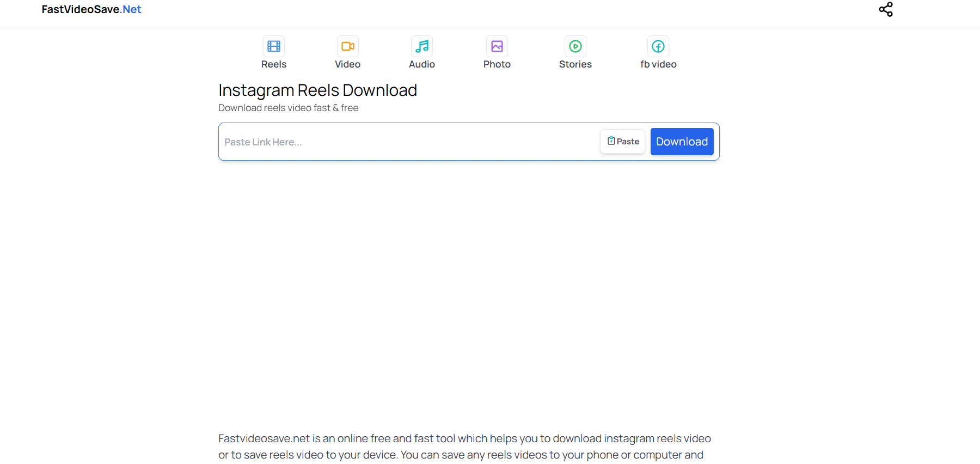Image resolution: width=980 pixels, height=464 pixels.
Task: Click the FastVideoSave.Net site logo
Action: [x=91, y=9]
